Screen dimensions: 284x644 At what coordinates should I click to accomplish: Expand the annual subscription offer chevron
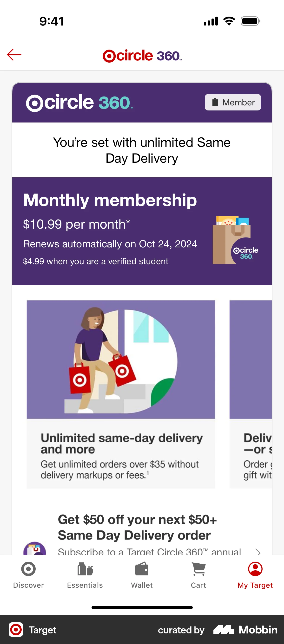pos(258,553)
